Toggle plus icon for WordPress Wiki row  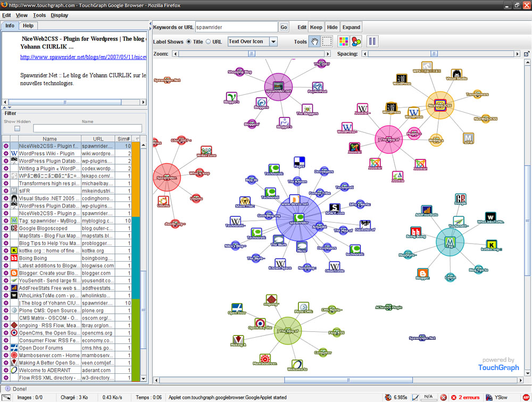[x=6, y=154]
